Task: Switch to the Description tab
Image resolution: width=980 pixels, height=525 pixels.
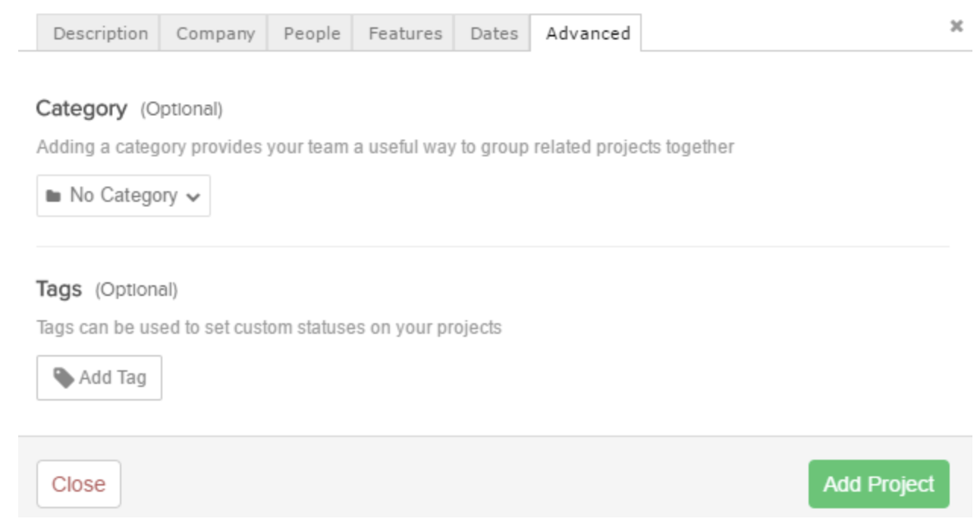Action: pos(99,33)
